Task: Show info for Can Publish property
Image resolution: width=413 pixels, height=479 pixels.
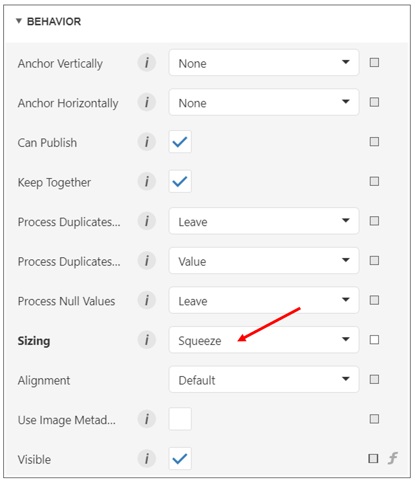Action: [x=147, y=142]
